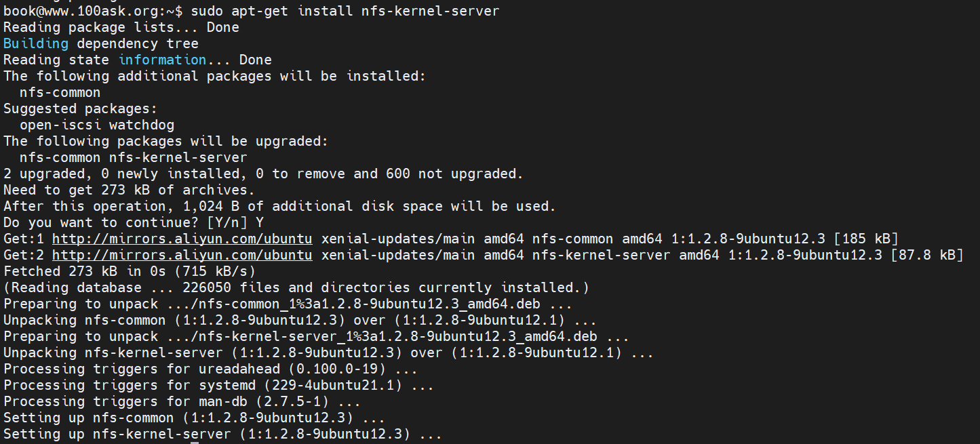Click the 'Setting up nfs-common' line
Viewport: 980px width, 444px height.
(x=195, y=418)
